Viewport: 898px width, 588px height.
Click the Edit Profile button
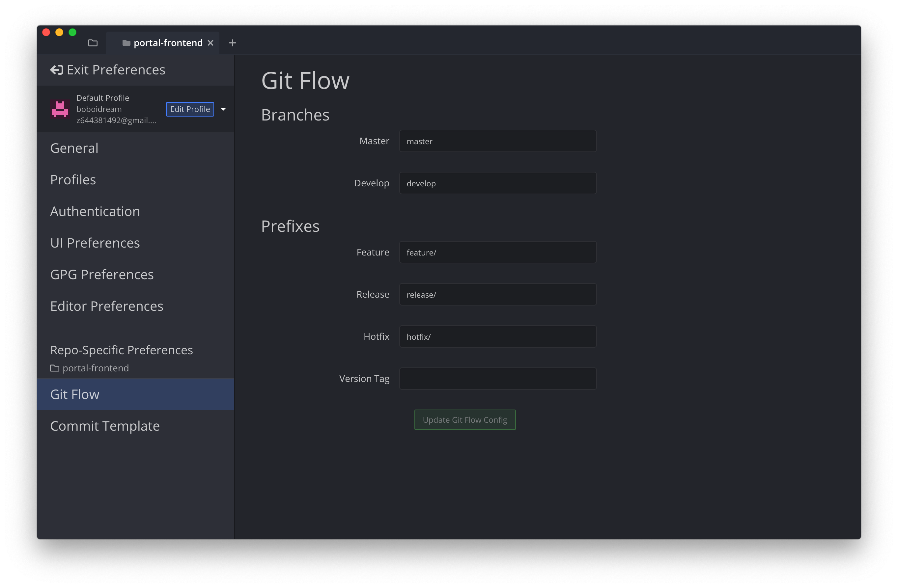190,109
